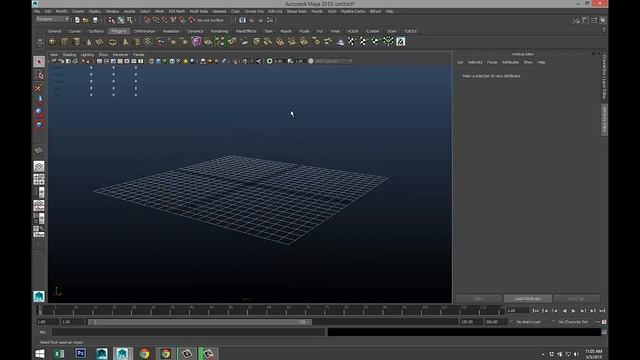640x360 pixels.
Task: Toggle Make Live surface button
Action: click(x=191, y=20)
